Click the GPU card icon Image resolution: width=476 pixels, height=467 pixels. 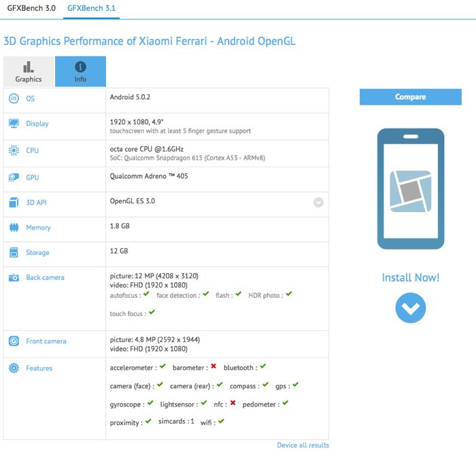[x=14, y=177]
